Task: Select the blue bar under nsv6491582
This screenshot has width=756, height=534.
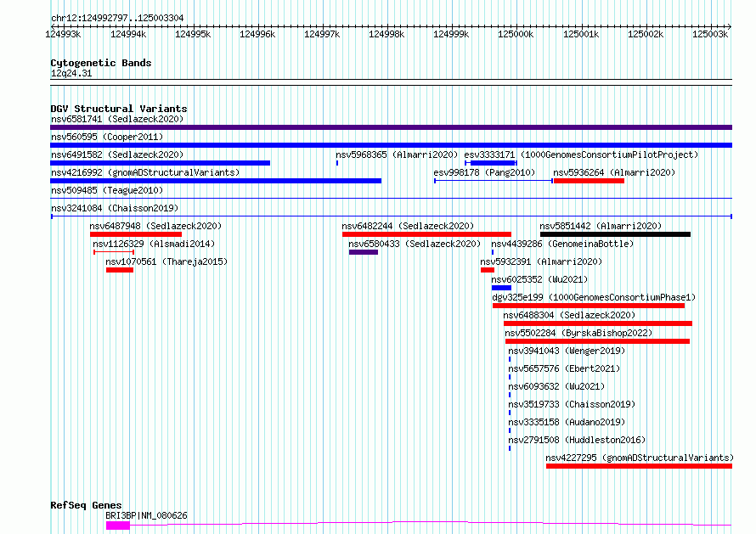Action: tap(160, 163)
